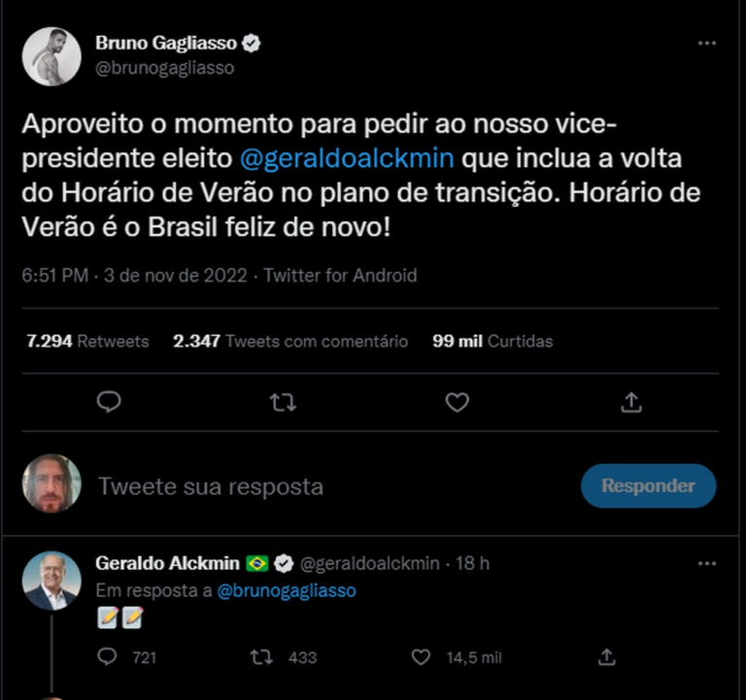Open Bruno Gagliasso's profile picture
Image resolution: width=746 pixels, height=700 pixels.
pyautogui.click(x=51, y=55)
